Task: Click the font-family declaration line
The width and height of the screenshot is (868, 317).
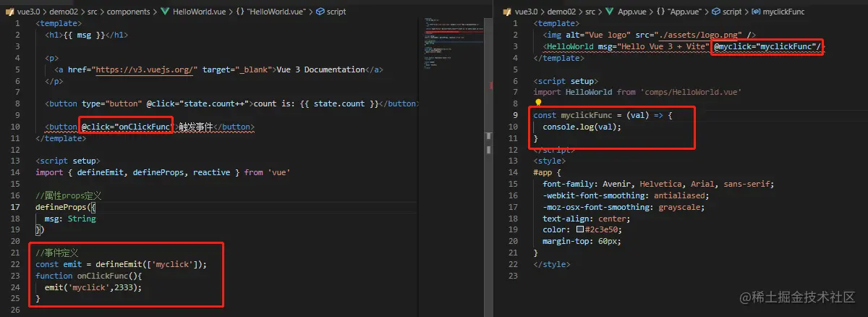Action: click(x=658, y=184)
